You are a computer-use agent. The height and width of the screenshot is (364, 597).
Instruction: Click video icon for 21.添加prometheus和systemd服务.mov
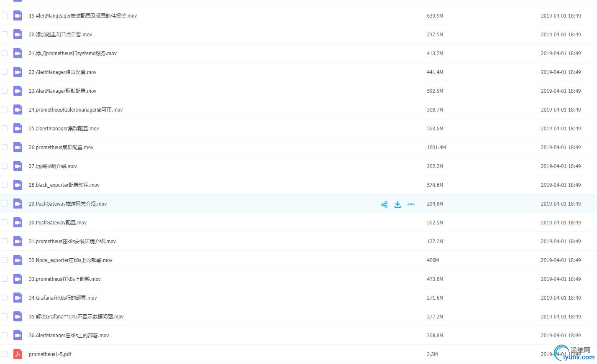click(18, 53)
